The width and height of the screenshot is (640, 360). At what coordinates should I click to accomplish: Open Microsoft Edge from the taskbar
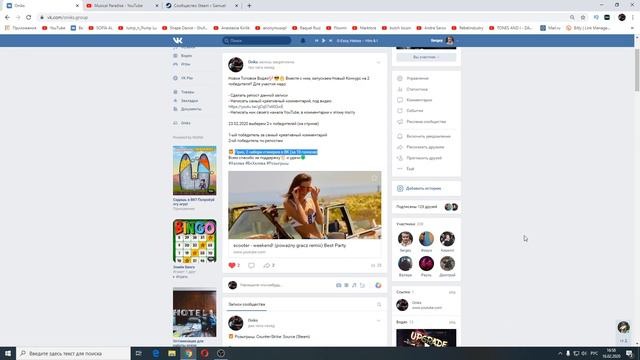click(x=156, y=353)
